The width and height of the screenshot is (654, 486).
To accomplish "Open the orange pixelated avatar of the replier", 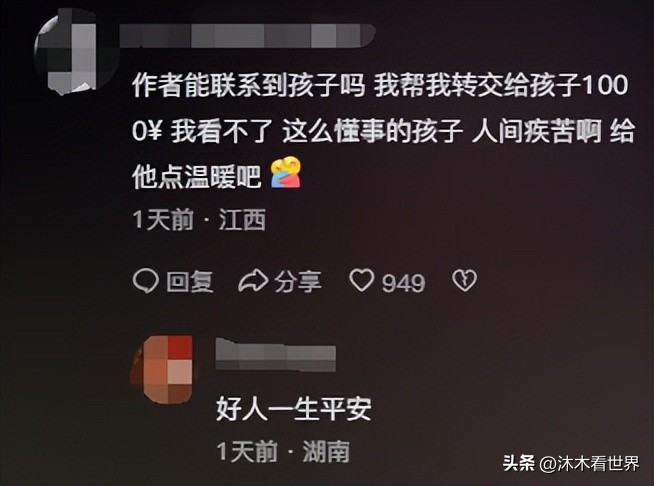I will point(165,369).
